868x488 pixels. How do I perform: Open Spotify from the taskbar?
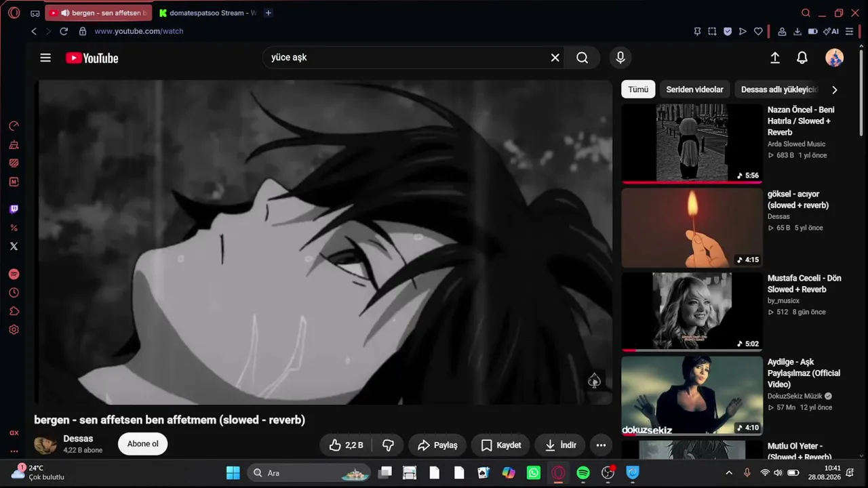point(583,473)
